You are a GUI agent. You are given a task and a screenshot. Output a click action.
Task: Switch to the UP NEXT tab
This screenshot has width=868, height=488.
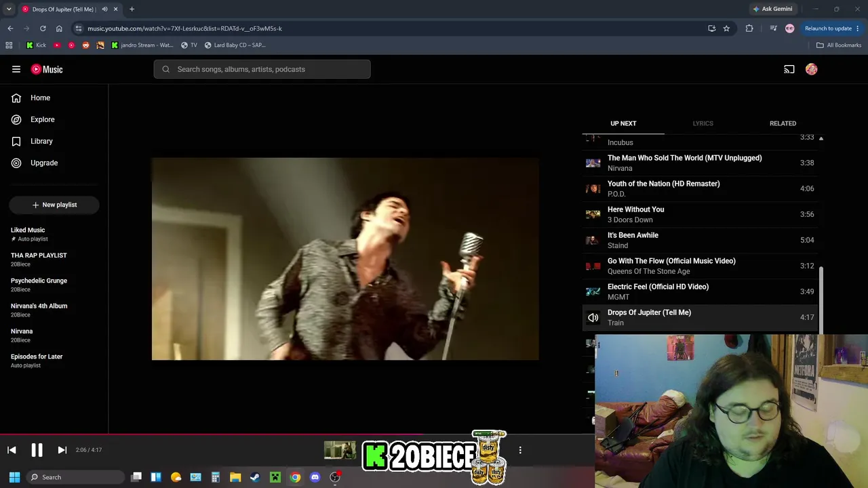[623, 123]
